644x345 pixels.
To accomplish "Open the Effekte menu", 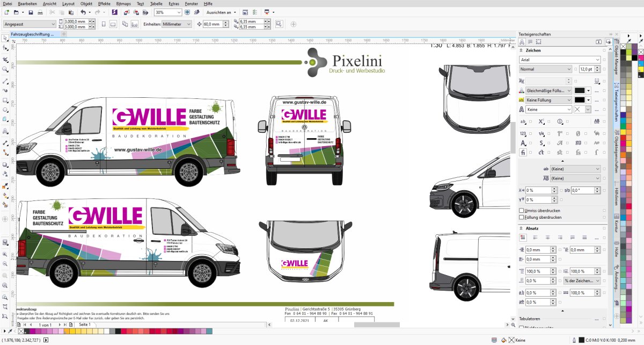I will [104, 3].
